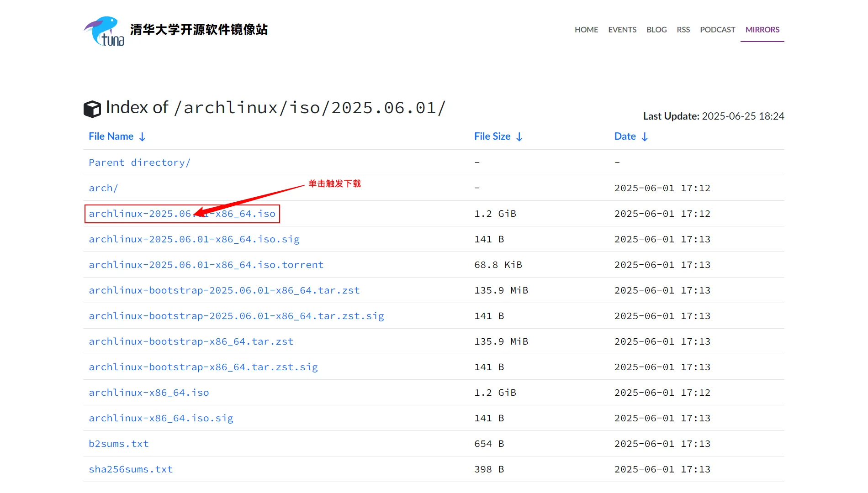The height and width of the screenshot is (493, 868).
Task: Go to Parent directory/
Action: tap(139, 163)
